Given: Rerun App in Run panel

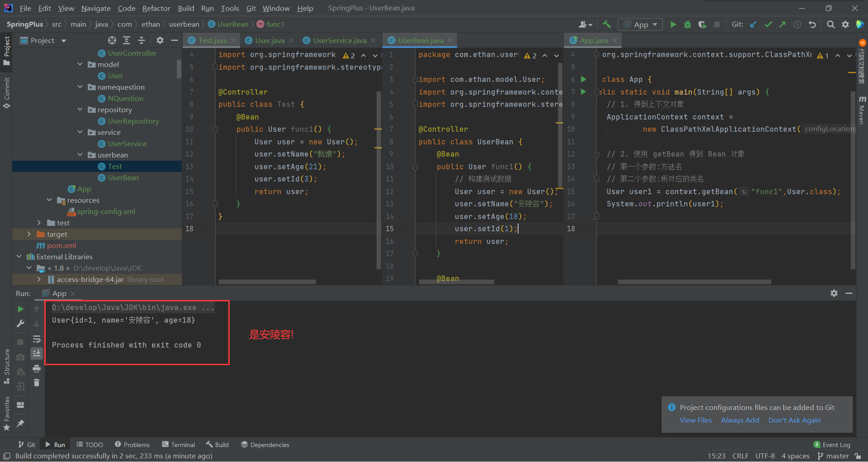Looking at the screenshot, I should click(20, 309).
